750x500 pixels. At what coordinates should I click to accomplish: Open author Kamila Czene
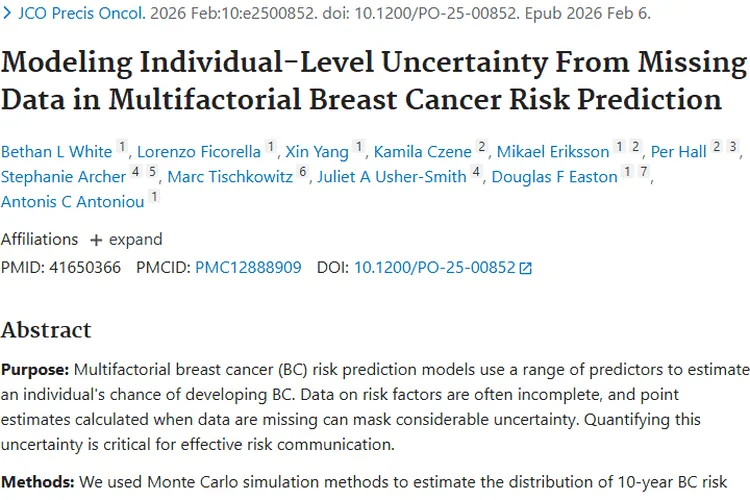[x=422, y=152]
